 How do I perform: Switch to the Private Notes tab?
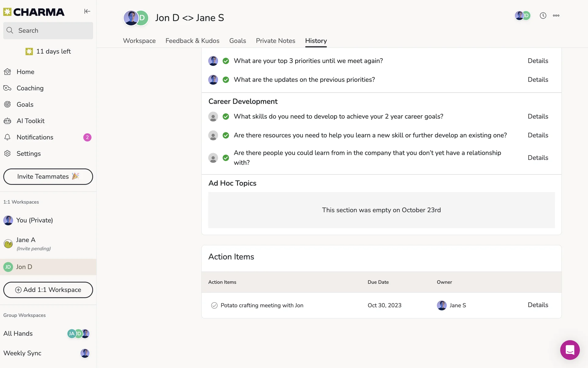(x=275, y=41)
